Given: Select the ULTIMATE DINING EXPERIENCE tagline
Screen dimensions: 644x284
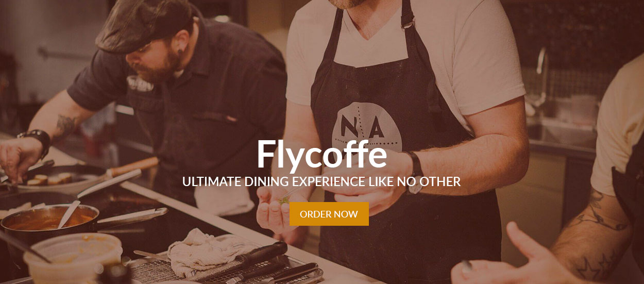Looking at the screenshot, I should [x=321, y=181].
